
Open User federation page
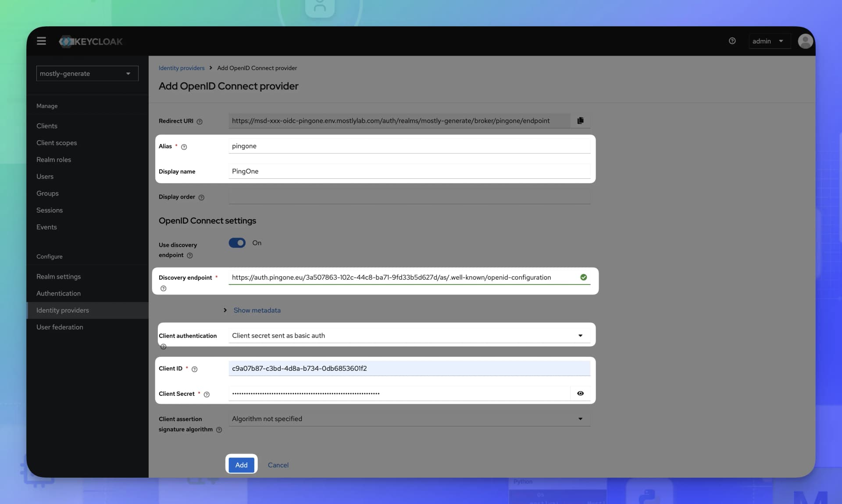point(60,327)
